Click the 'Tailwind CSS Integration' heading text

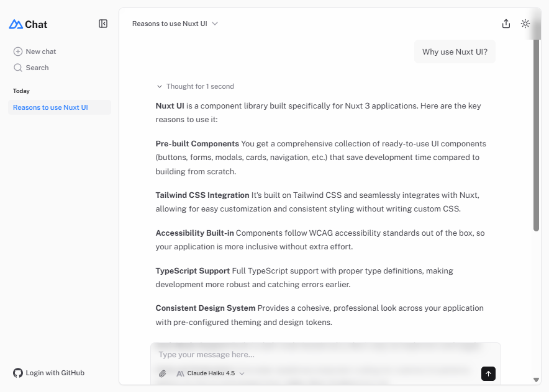pyautogui.click(x=202, y=195)
